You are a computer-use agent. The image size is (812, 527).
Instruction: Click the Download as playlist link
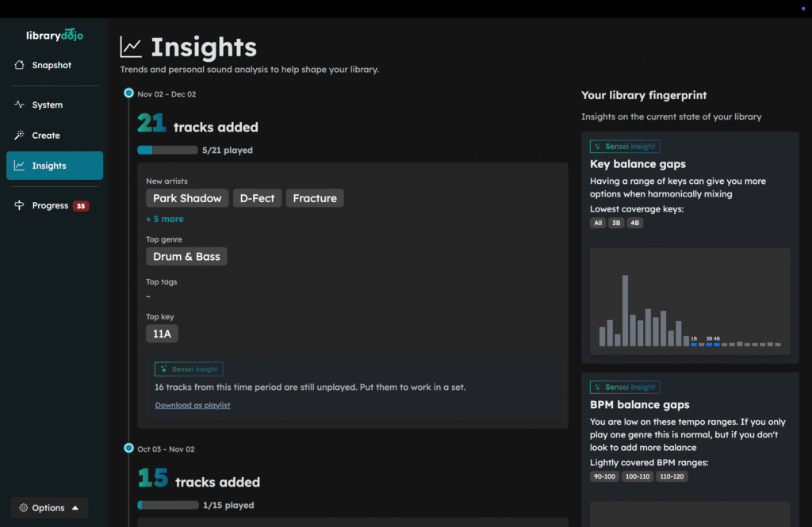192,405
